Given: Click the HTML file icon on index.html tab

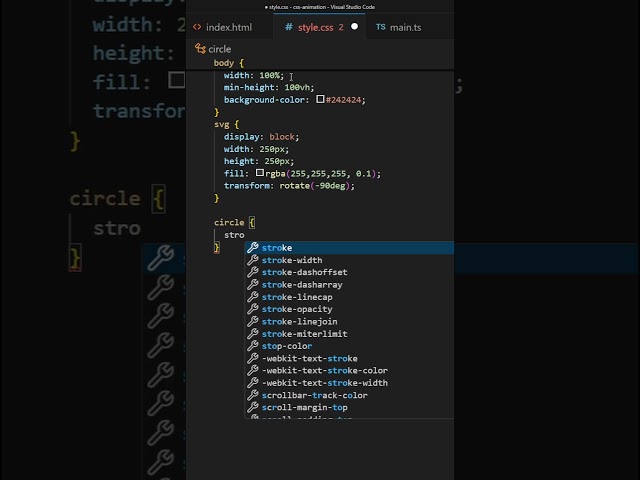Looking at the screenshot, I should [x=197, y=27].
